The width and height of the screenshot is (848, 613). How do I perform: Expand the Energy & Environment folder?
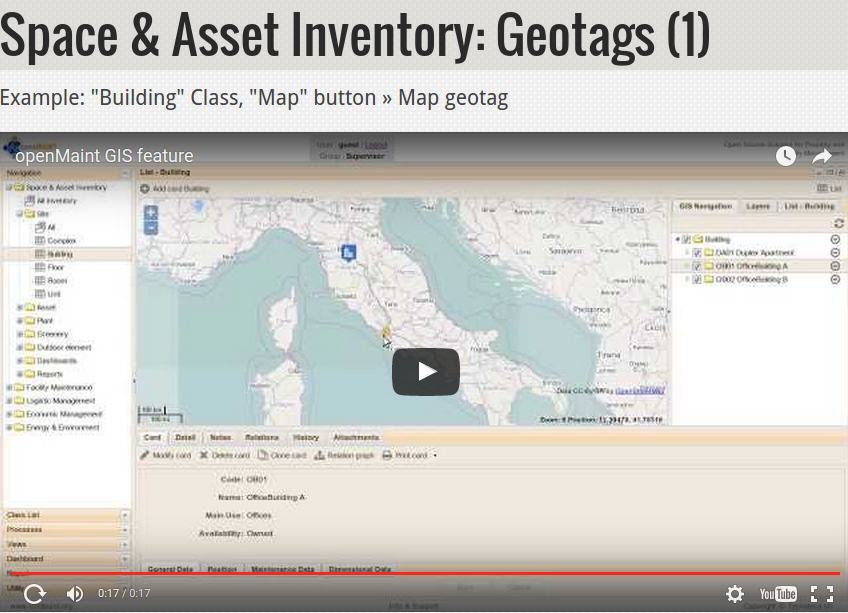(x=9, y=427)
